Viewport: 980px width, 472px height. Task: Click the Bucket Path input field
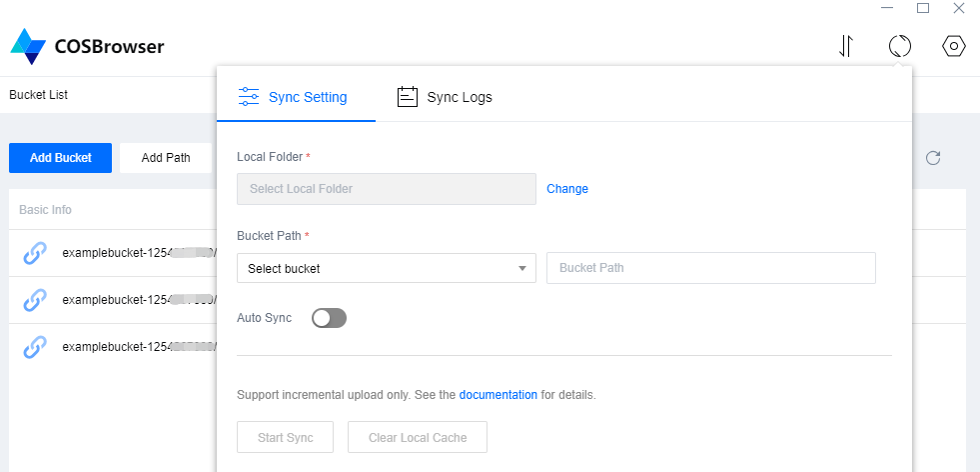710,268
